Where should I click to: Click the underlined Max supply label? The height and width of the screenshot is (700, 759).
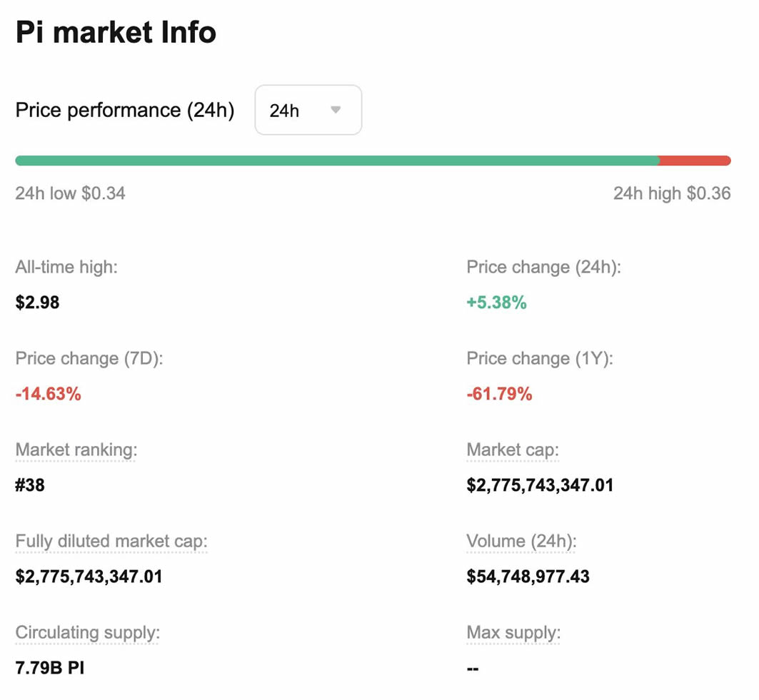click(x=513, y=633)
